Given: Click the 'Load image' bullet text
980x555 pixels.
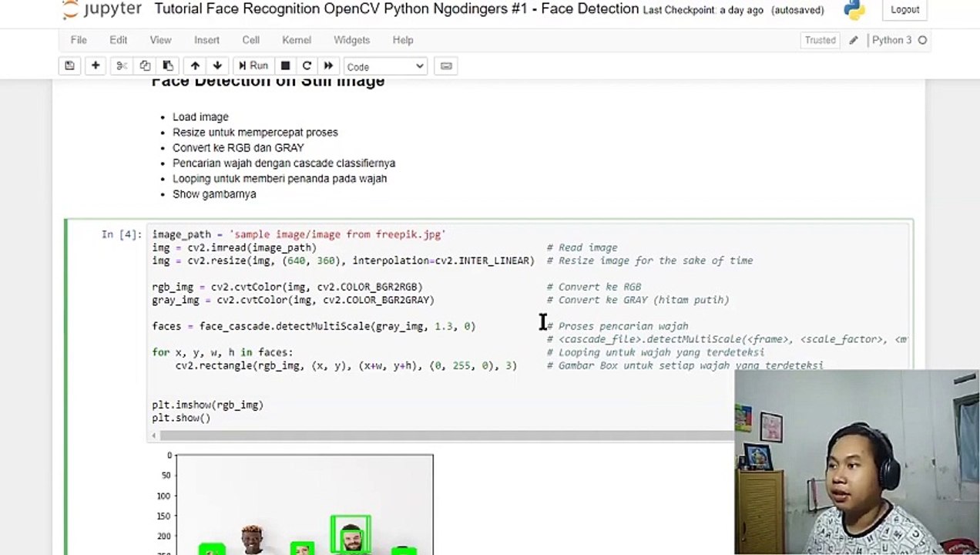Looking at the screenshot, I should [200, 117].
